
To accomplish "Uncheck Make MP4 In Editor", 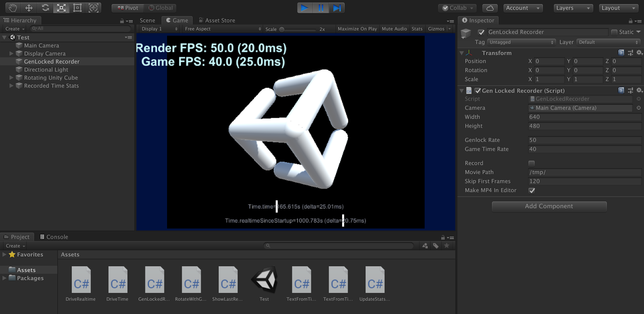I will [532, 190].
